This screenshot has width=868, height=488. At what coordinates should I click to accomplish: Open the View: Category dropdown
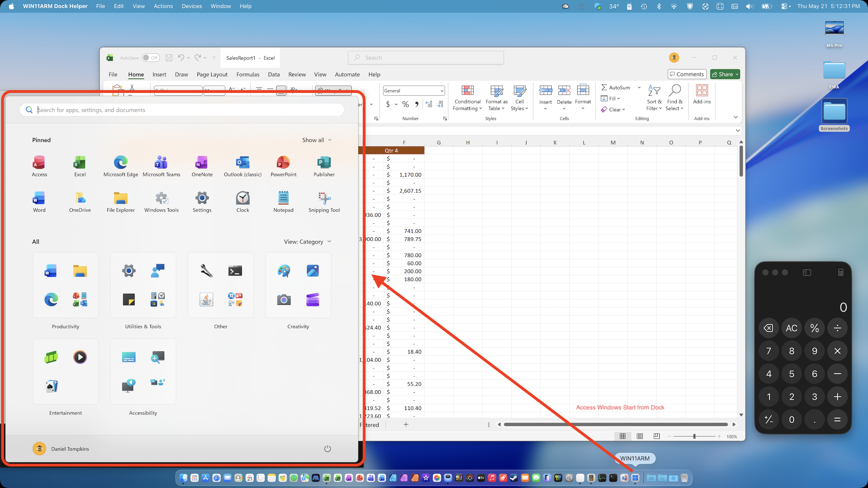coord(308,242)
